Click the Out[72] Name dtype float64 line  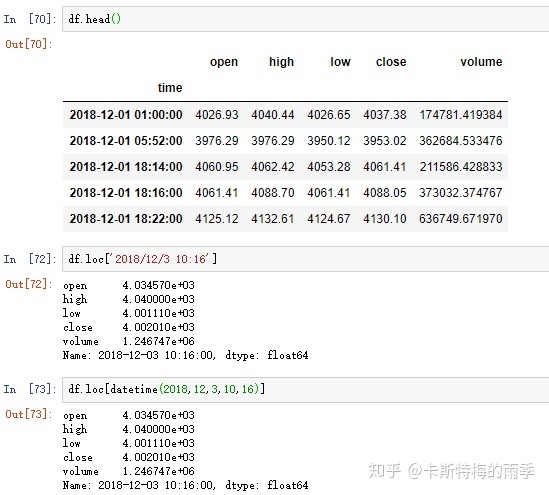coord(186,355)
